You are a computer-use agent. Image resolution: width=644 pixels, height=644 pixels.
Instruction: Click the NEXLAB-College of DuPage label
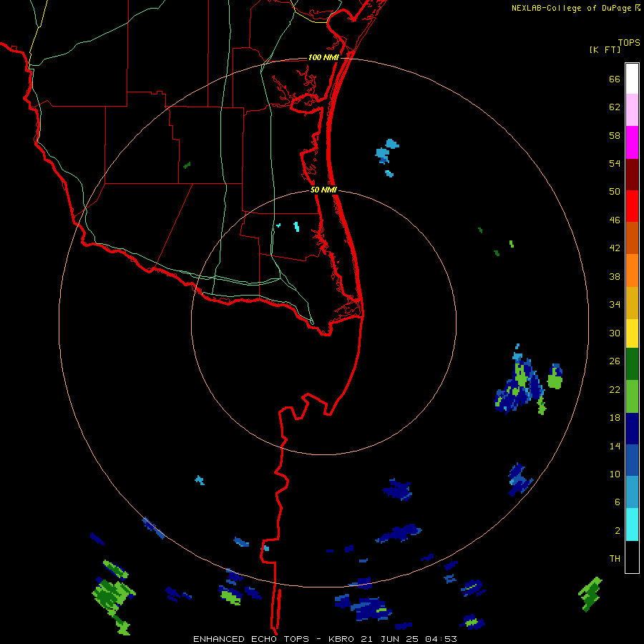click(575, 8)
